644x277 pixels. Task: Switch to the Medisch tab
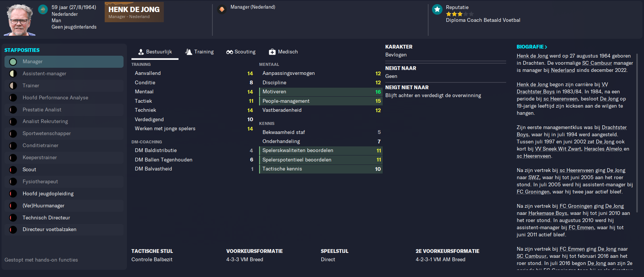283,52
